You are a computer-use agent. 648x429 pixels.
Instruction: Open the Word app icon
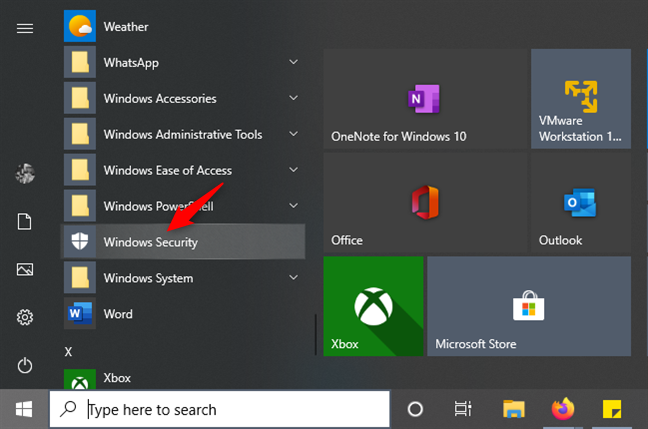[x=80, y=314]
